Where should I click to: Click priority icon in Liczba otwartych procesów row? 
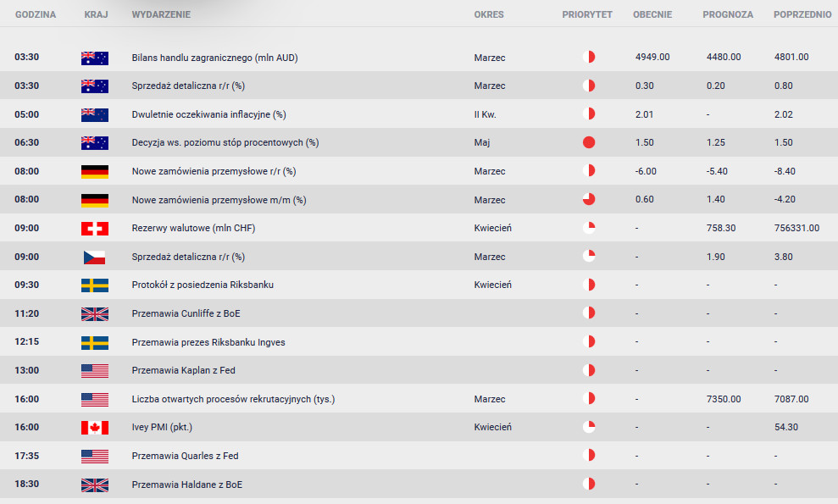click(589, 398)
